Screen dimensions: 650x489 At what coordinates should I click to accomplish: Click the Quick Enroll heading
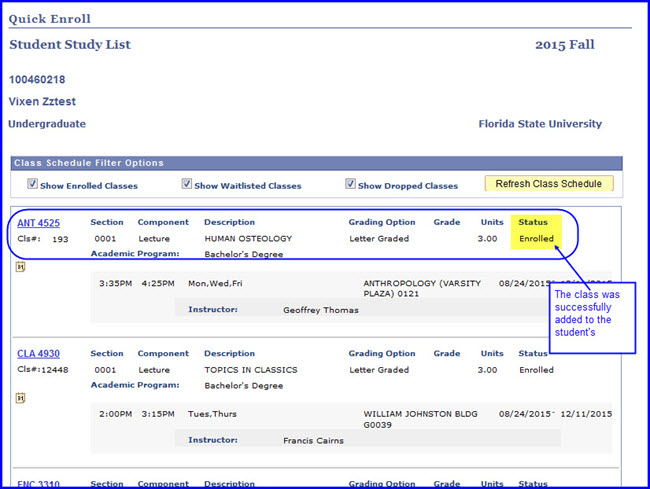click(50, 19)
